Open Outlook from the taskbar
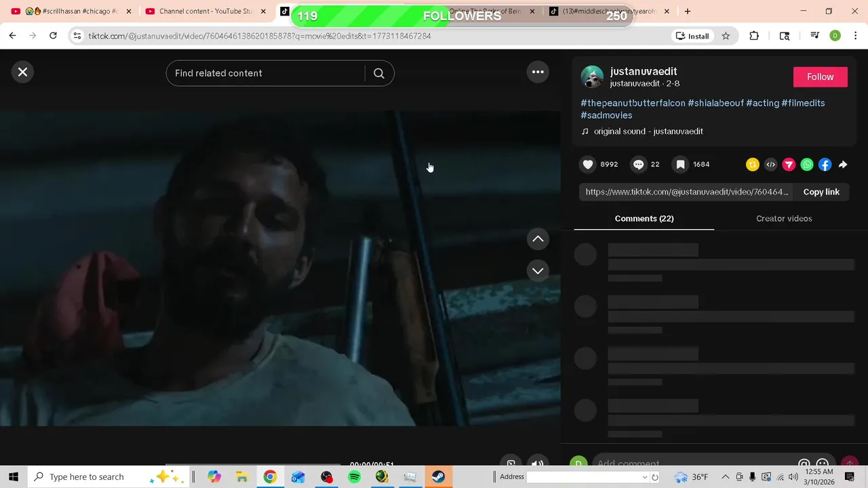Screen dimensions: 868x488 (x=298, y=476)
